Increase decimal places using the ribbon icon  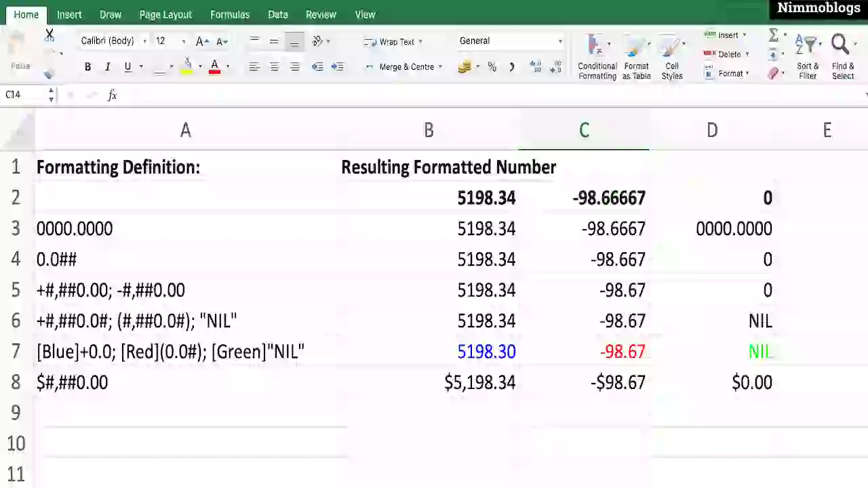coord(536,66)
